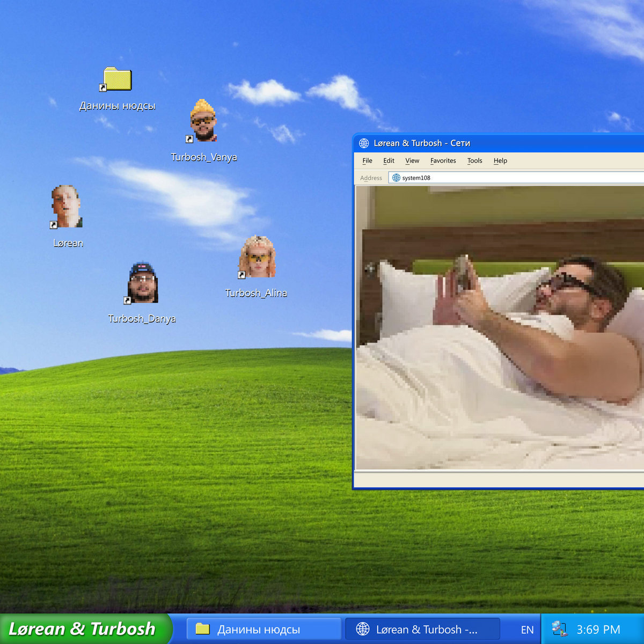Open the Edit menu
The height and width of the screenshot is (644, 644).
pyautogui.click(x=389, y=160)
